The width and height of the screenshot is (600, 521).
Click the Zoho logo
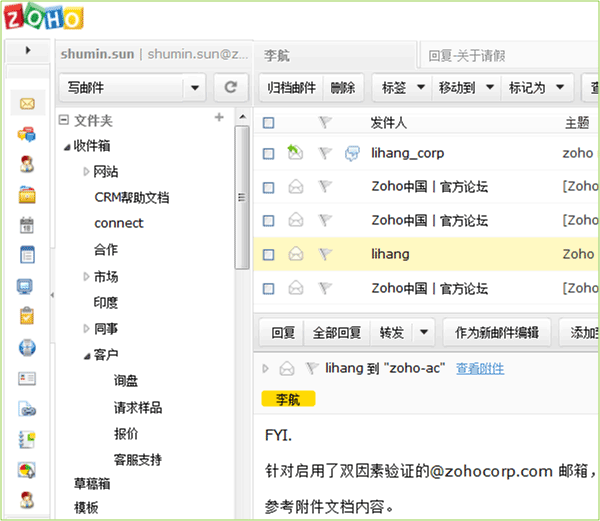click(44, 16)
